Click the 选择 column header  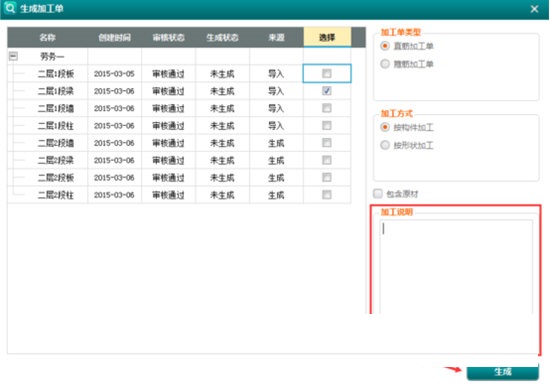tap(327, 37)
